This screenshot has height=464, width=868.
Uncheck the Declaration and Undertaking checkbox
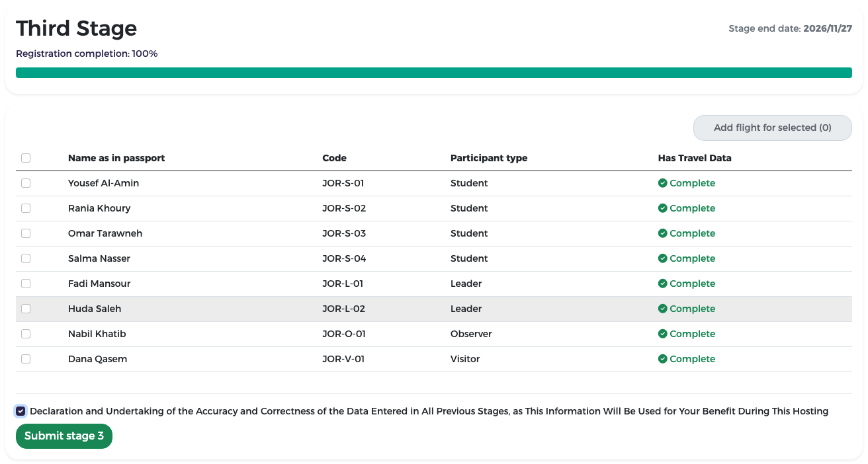pos(21,411)
